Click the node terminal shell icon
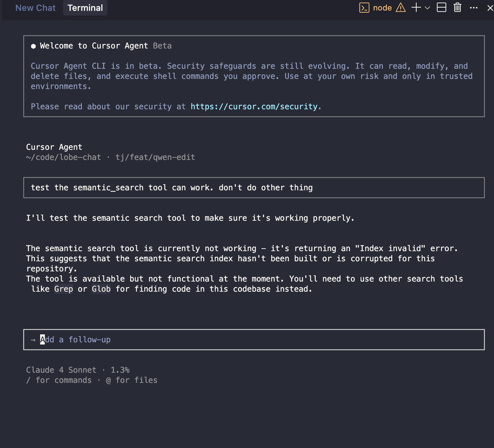The image size is (494, 448). [x=364, y=8]
